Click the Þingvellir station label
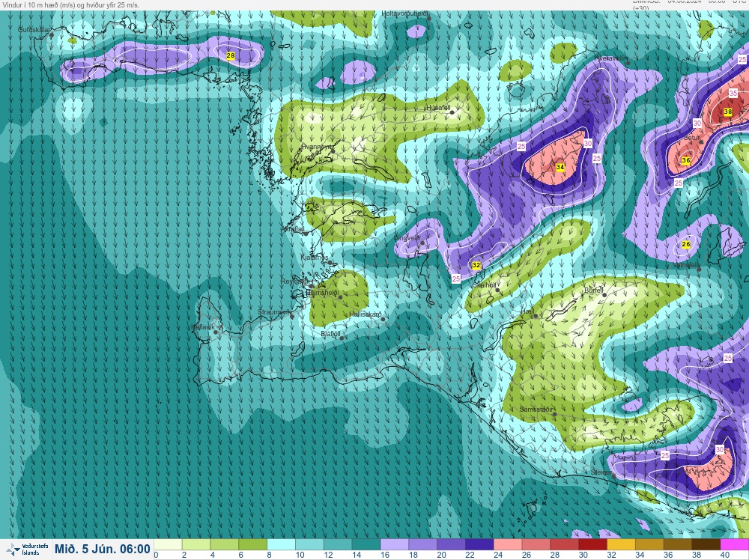 coord(407,237)
